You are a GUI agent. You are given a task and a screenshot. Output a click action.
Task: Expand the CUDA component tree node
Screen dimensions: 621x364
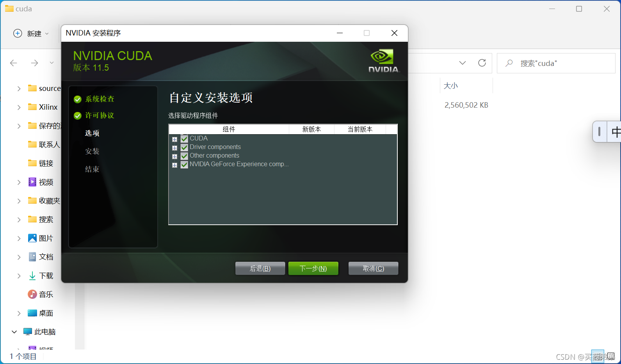174,139
